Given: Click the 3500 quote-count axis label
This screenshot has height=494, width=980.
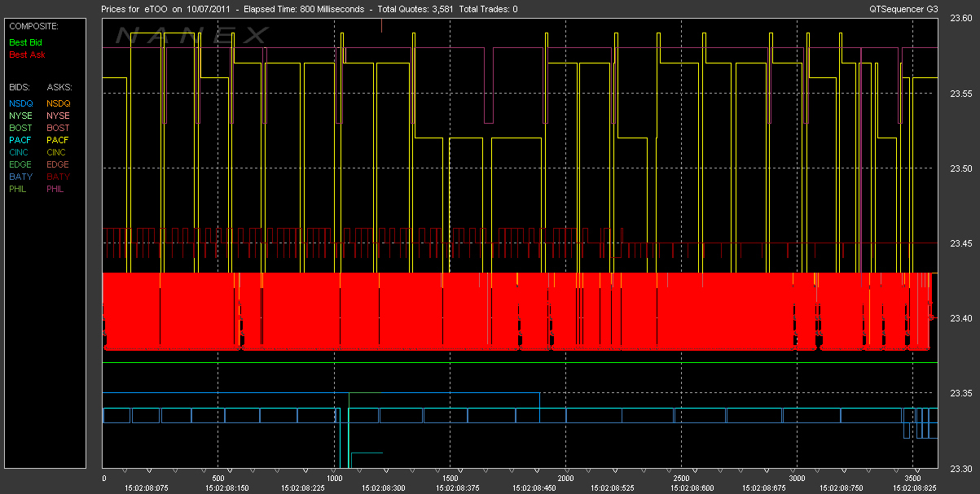Looking at the screenshot, I should tap(913, 478).
